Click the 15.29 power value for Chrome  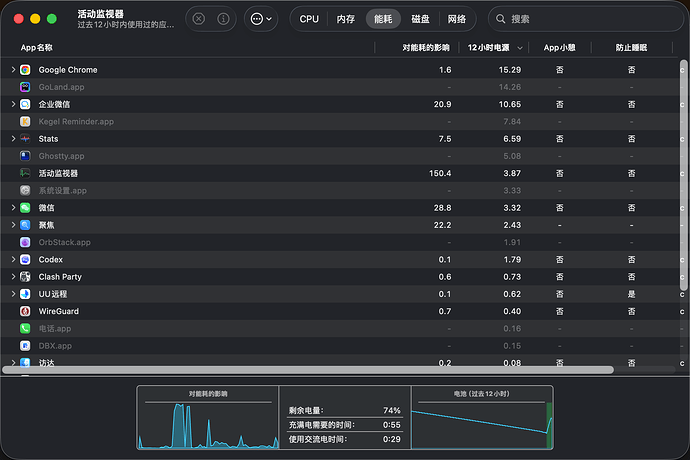coord(510,70)
